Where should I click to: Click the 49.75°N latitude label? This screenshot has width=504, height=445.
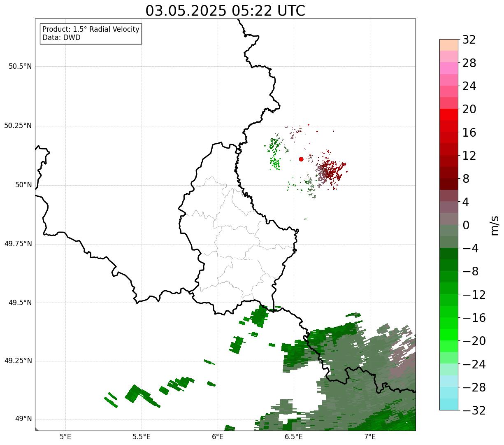(x=18, y=244)
